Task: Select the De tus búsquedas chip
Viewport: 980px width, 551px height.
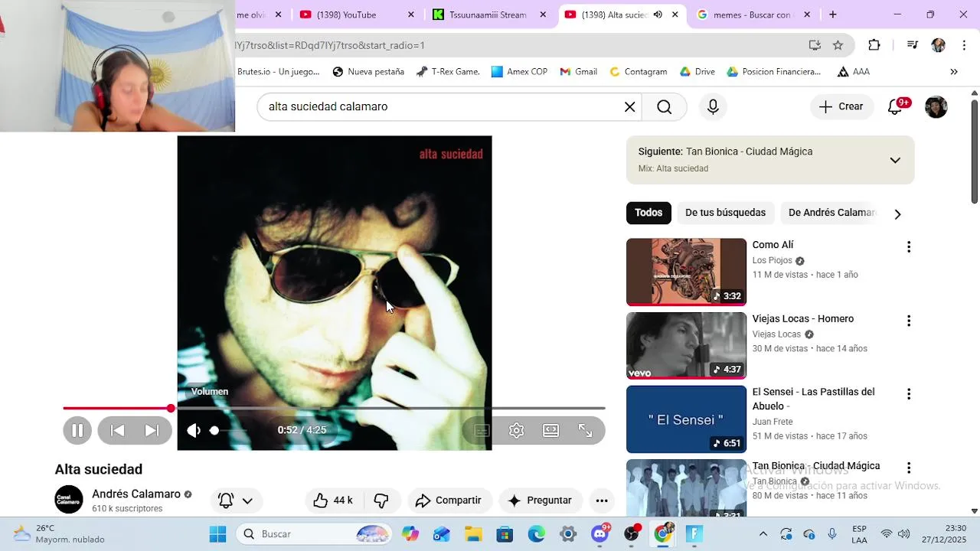Action: 725,213
